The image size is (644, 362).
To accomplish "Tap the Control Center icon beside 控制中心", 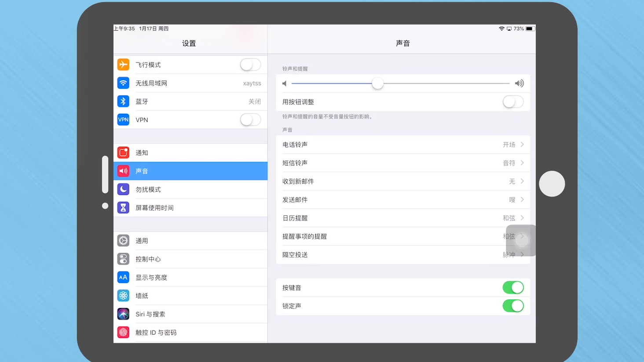I will coord(123,259).
